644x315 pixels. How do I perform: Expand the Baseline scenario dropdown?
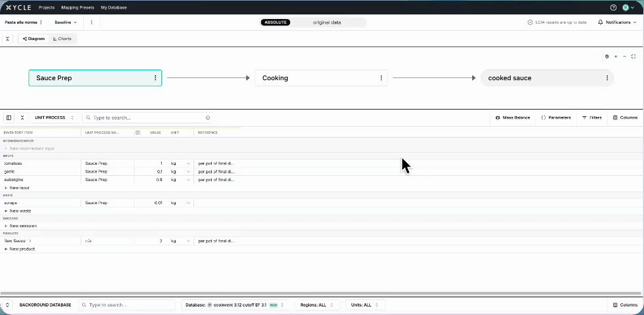[x=66, y=22]
